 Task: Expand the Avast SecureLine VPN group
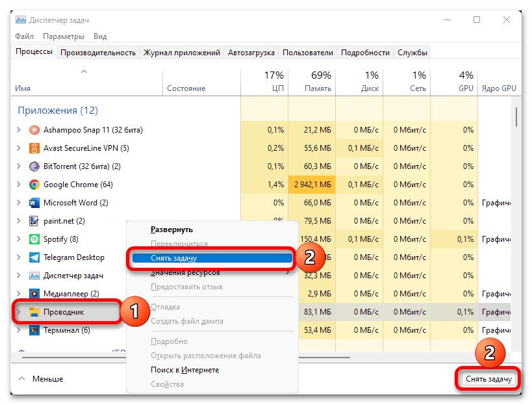pos(19,148)
